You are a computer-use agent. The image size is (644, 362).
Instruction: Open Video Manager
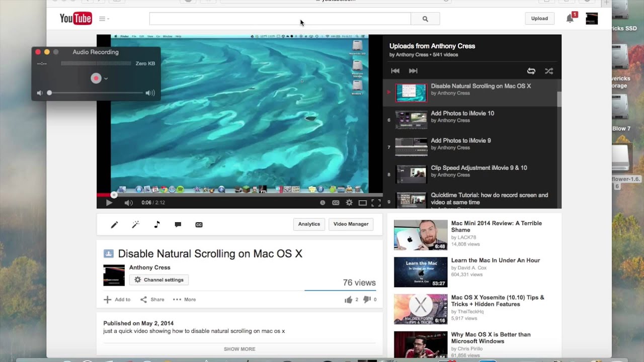point(351,224)
